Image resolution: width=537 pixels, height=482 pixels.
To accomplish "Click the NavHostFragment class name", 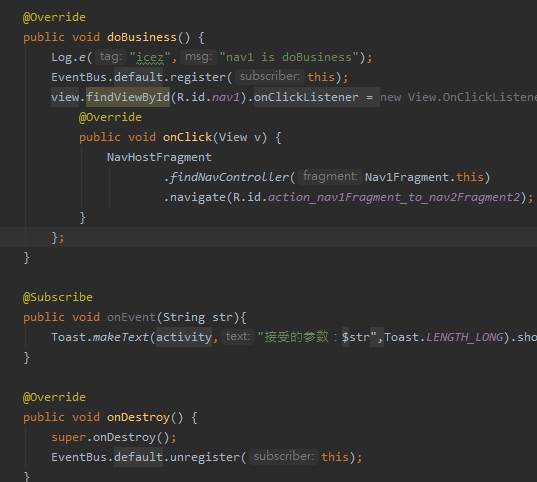I will [x=159, y=157].
